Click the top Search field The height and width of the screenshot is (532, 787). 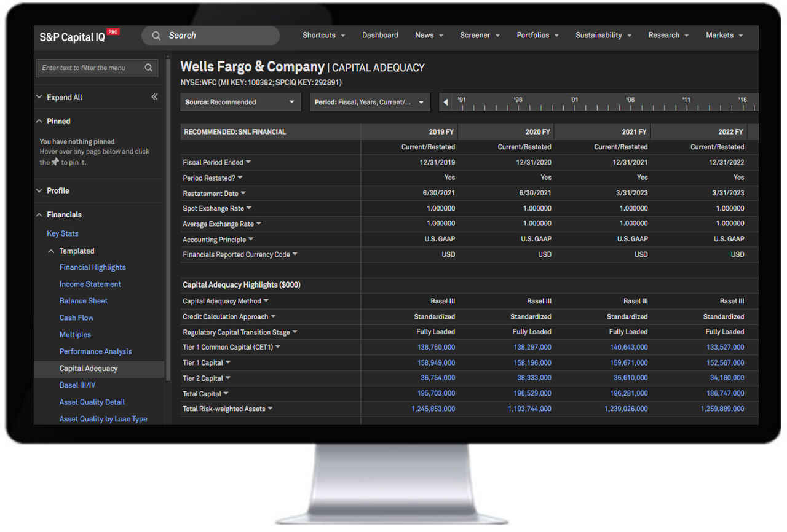point(210,36)
